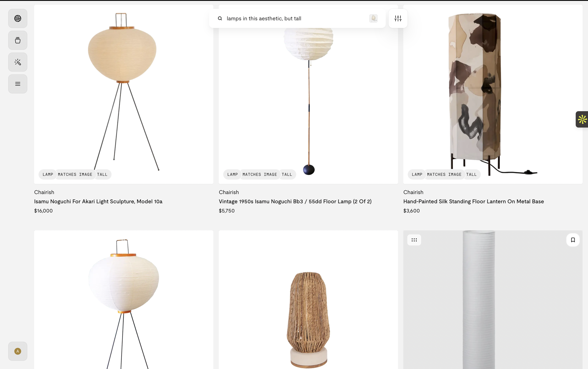Viewport: 588px width, 369px height.
Task: Click the LAMP tag on Akari Model 10a
Action: tap(48, 174)
